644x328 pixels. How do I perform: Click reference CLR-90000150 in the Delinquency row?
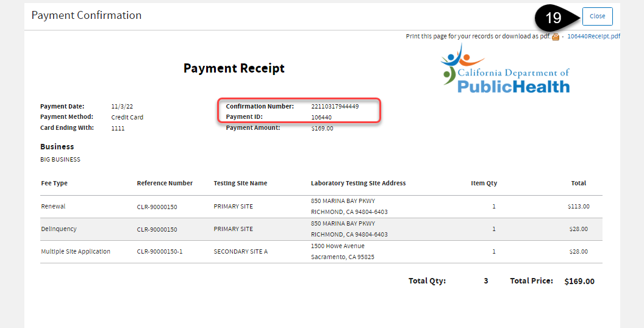tap(157, 229)
